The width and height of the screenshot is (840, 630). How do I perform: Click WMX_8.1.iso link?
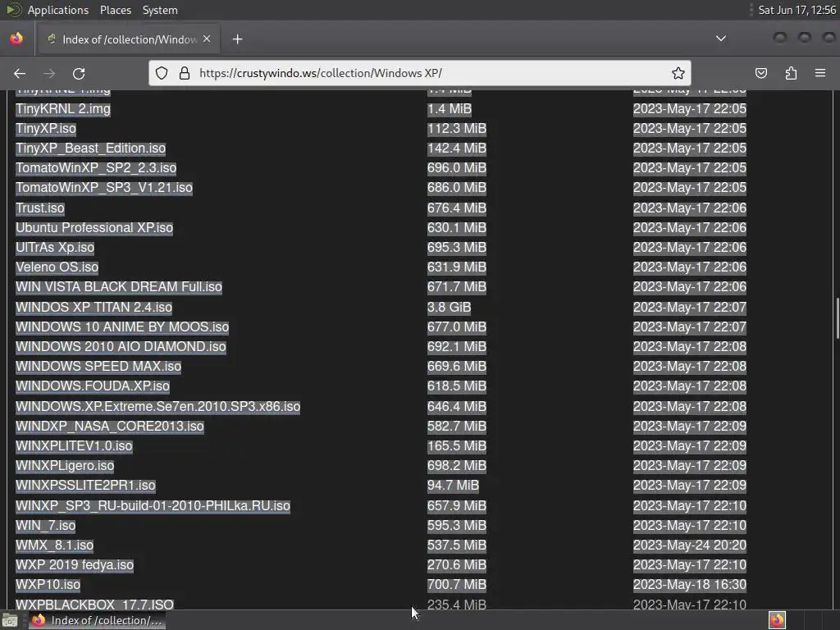[54, 546]
